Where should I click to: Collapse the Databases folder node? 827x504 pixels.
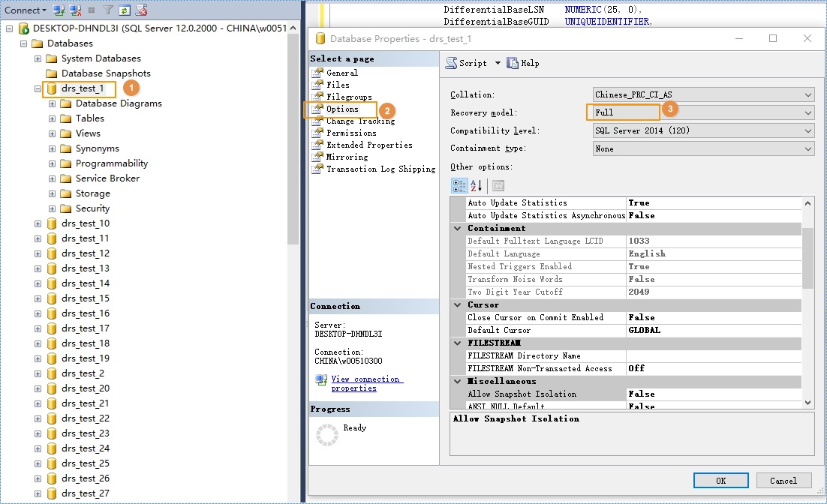(24, 43)
